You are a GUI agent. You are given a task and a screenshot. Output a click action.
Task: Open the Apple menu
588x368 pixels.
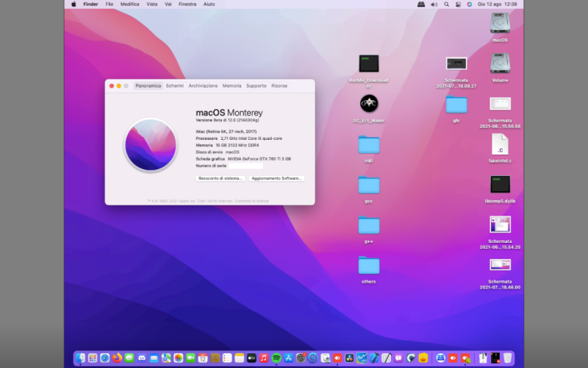73,4
